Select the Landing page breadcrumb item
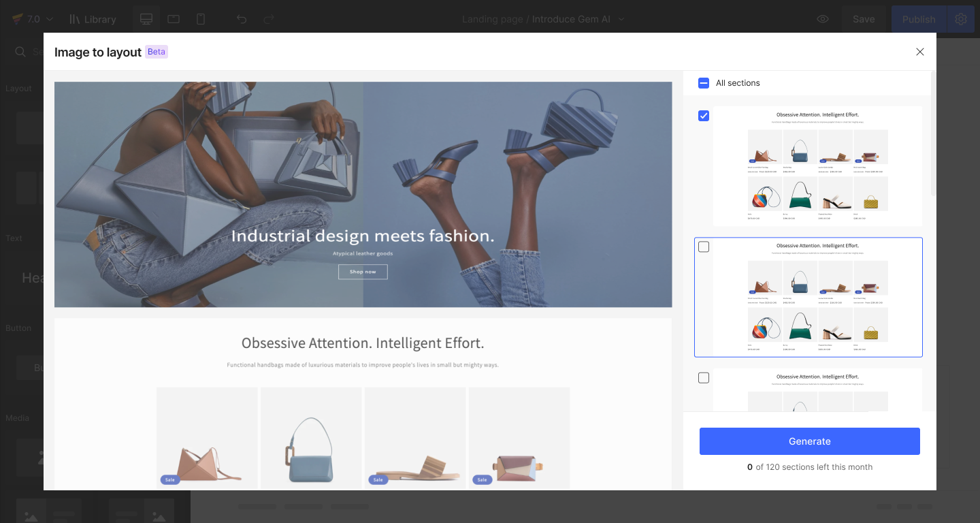This screenshot has width=980, height=523. coord(492,19)
